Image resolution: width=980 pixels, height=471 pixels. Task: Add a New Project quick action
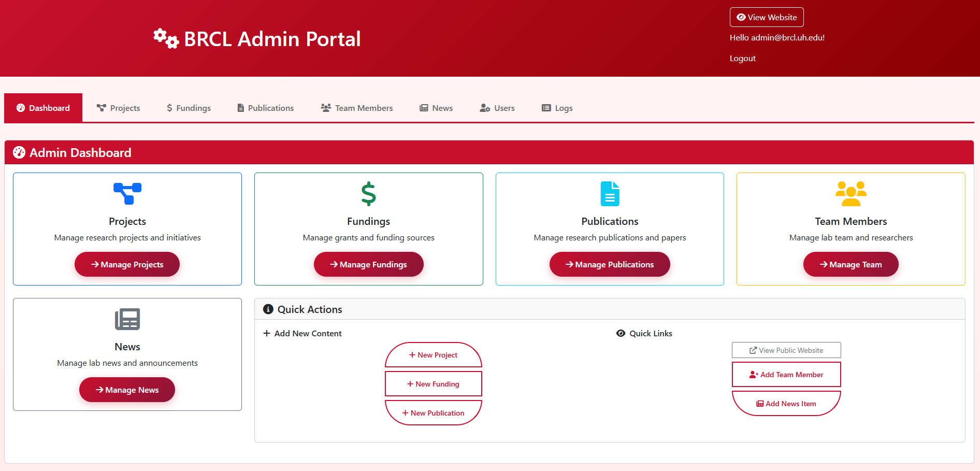[x=434, y=355]
